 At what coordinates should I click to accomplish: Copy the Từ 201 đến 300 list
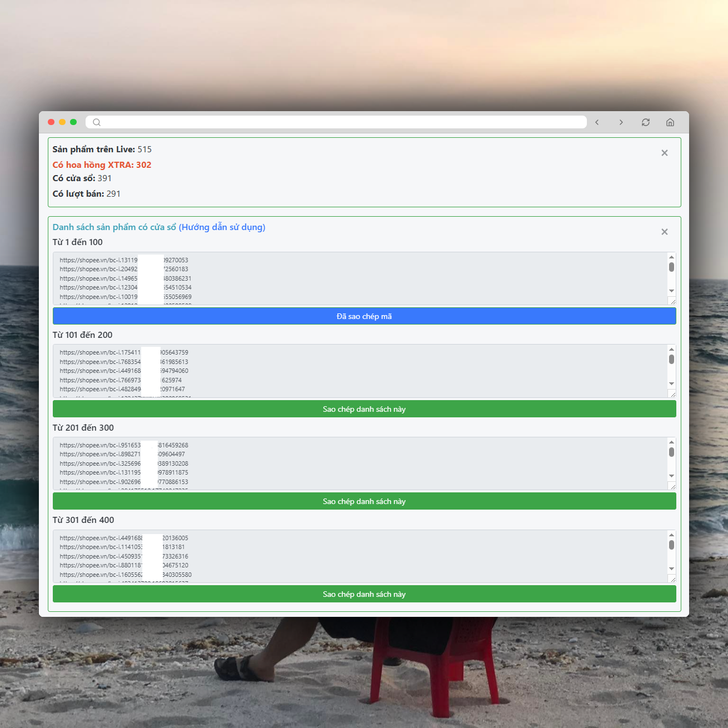click(364, 501)
